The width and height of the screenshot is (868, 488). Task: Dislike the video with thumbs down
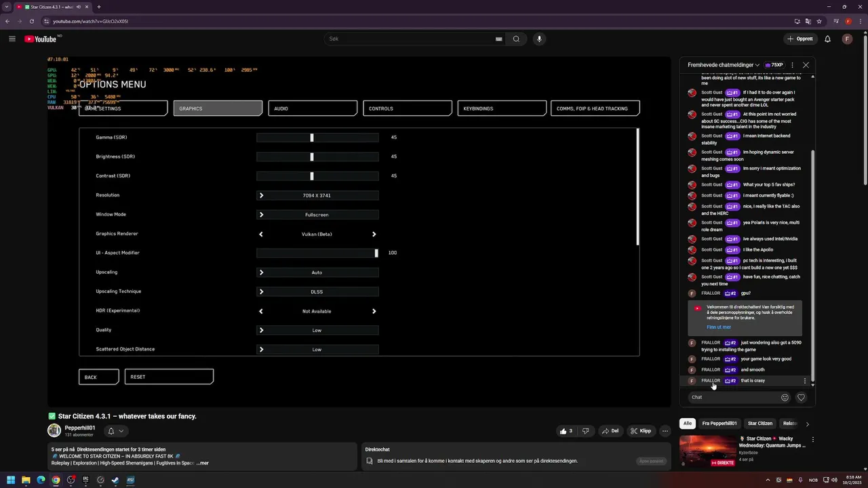(x=586, y=431)
